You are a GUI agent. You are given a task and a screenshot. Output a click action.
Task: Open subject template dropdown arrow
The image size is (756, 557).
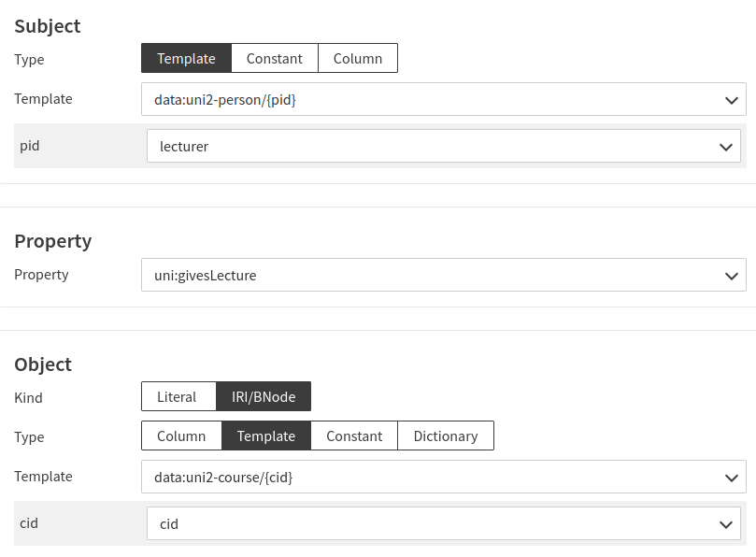[x=730, y=100]
